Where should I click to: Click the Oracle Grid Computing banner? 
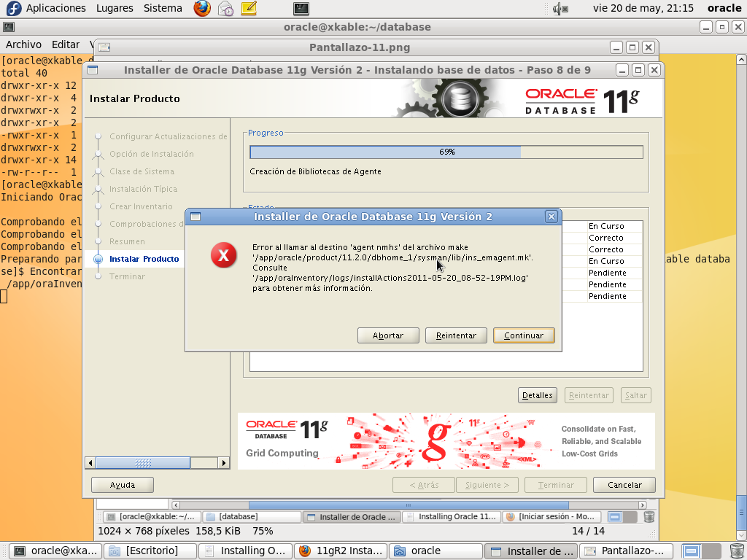tap(446, 441)
